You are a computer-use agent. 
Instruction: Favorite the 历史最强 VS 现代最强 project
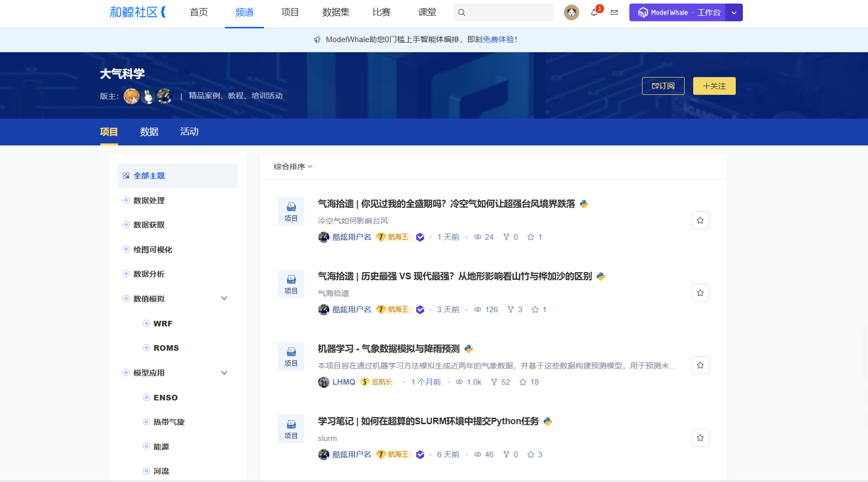[700, 293]
